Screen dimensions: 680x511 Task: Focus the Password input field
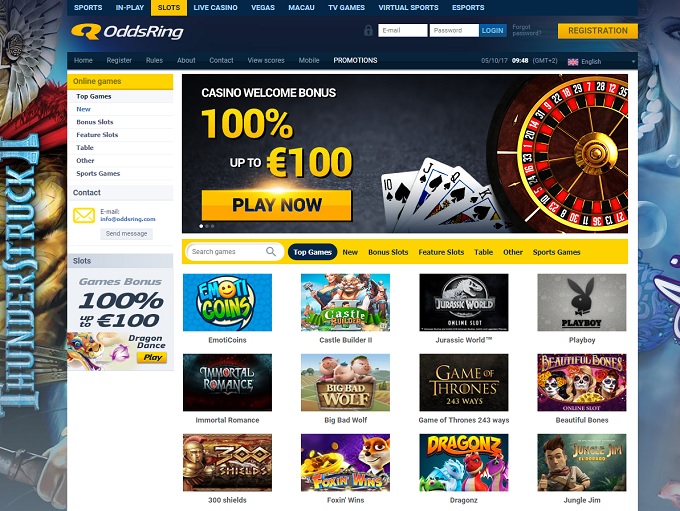[454, 30]
